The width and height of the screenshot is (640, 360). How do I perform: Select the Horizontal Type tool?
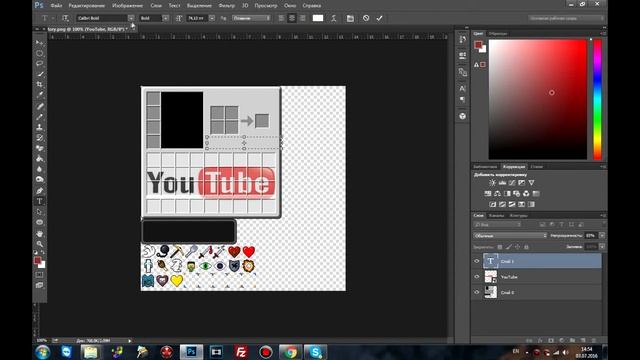tap(40, 201)
